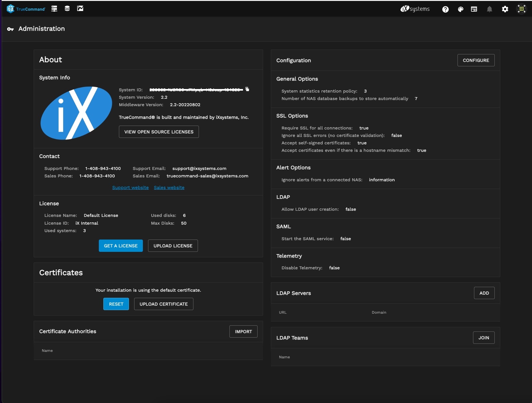
Task: Import a Certificate Authority
Action: 243,331
